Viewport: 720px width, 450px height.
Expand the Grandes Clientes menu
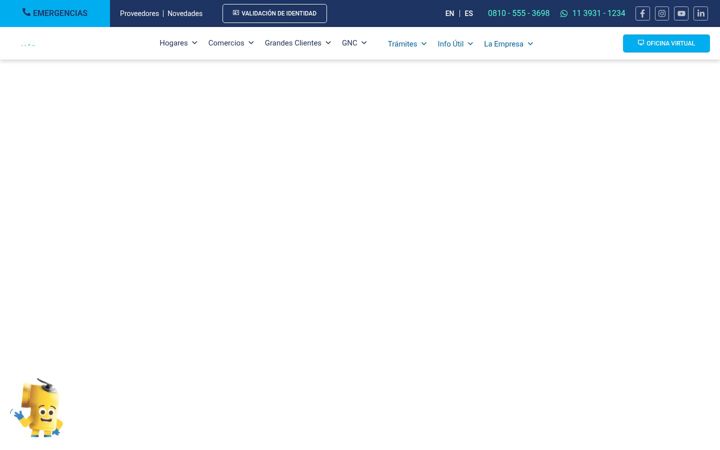tap(298, 43)
